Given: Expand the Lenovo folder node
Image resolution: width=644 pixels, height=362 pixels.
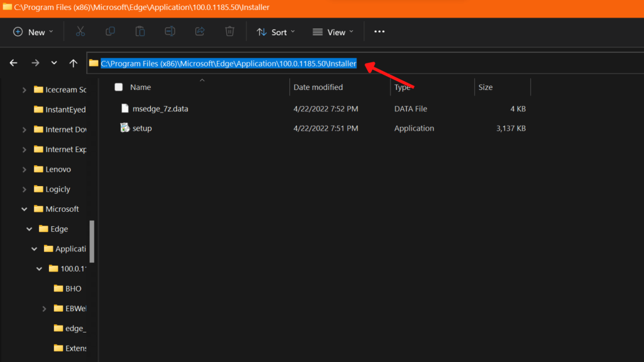Looking at the screenshot, I should tap(25, 169).
